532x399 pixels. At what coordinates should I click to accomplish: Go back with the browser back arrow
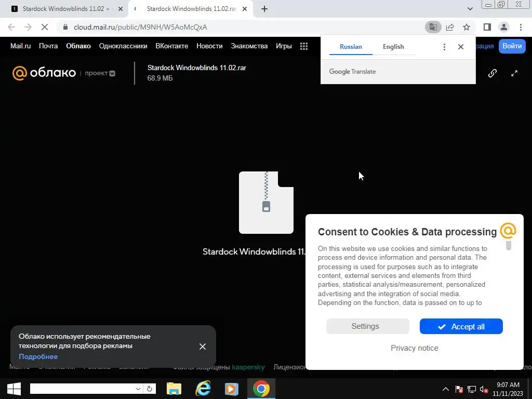11,27
